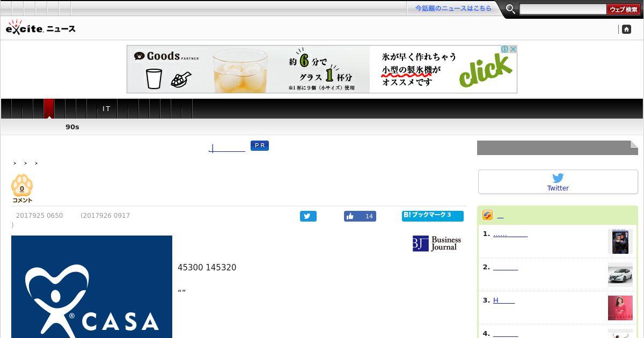Open the ranking 1 thumbnail of two people

[x=620, y=241]
